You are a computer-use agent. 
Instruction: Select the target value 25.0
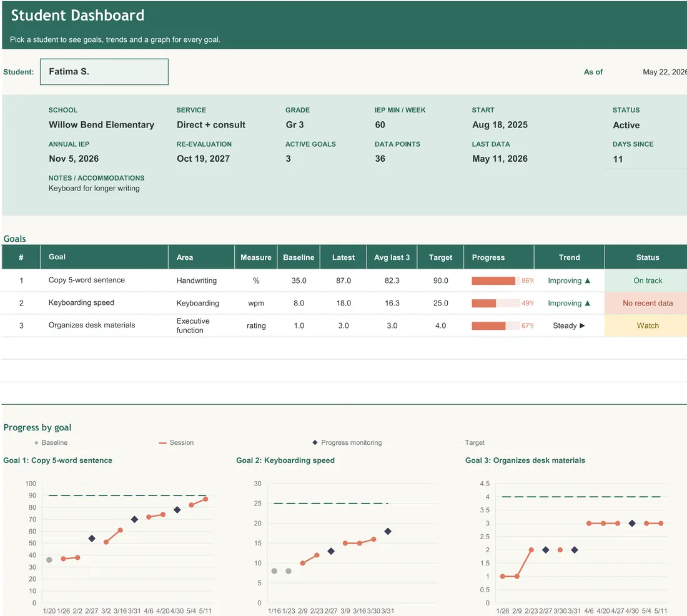click(x=440, y=303)
